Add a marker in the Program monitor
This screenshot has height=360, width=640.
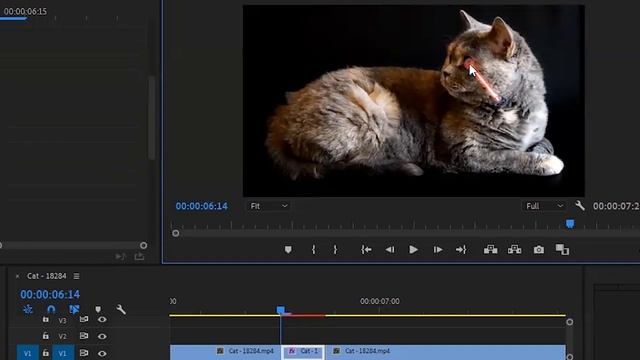tap(288, 249)
